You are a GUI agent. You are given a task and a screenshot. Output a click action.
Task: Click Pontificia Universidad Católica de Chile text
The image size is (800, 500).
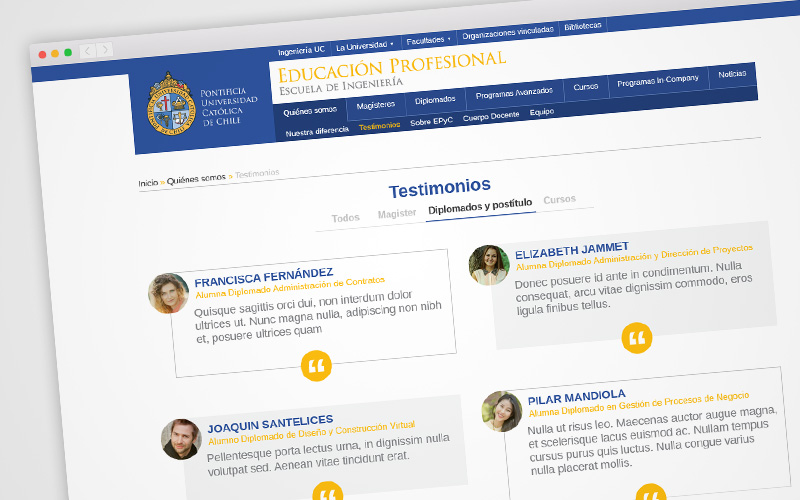[x=229, y=107]
